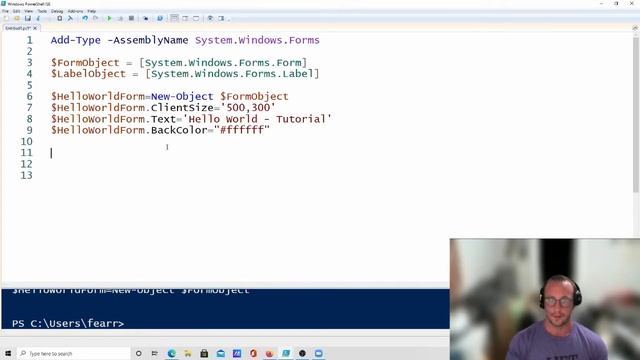This screenshot has width=640, height=360.
Task: Click the Redo toolbar icon
Action: pos(96,18)
